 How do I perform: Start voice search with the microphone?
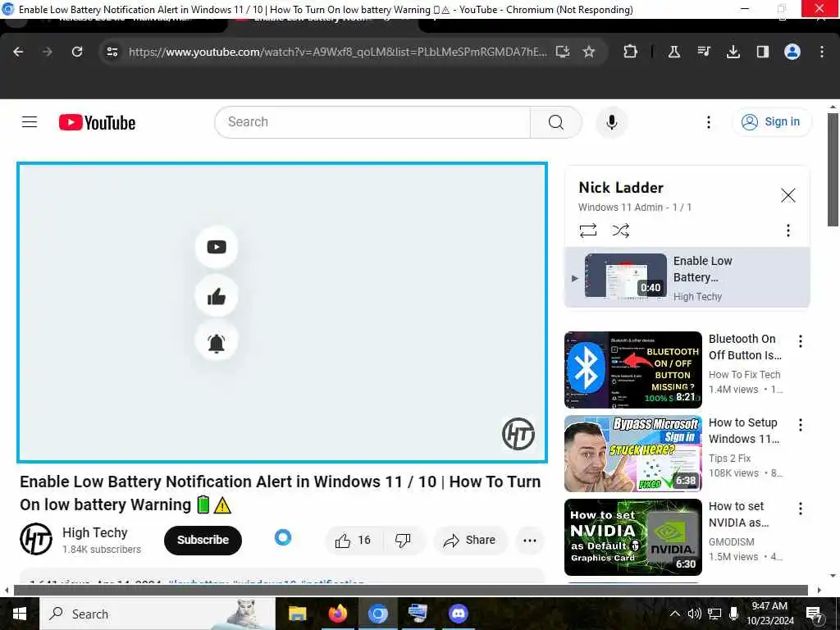tap(611, 122)
